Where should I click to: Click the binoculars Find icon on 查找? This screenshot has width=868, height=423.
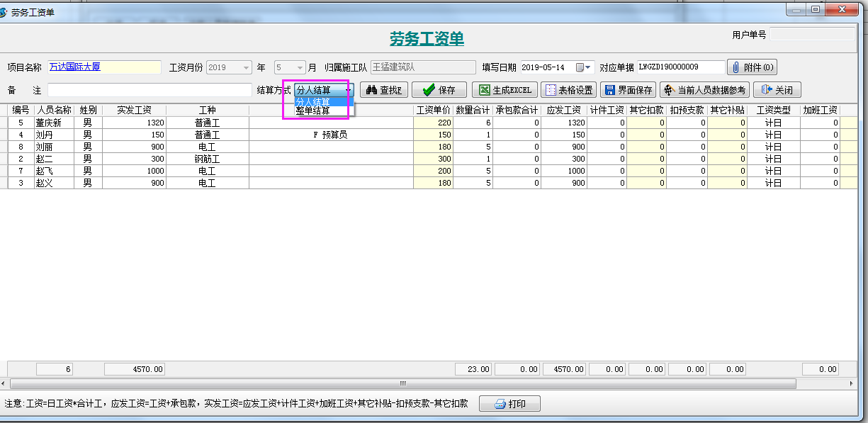(373, 89)
